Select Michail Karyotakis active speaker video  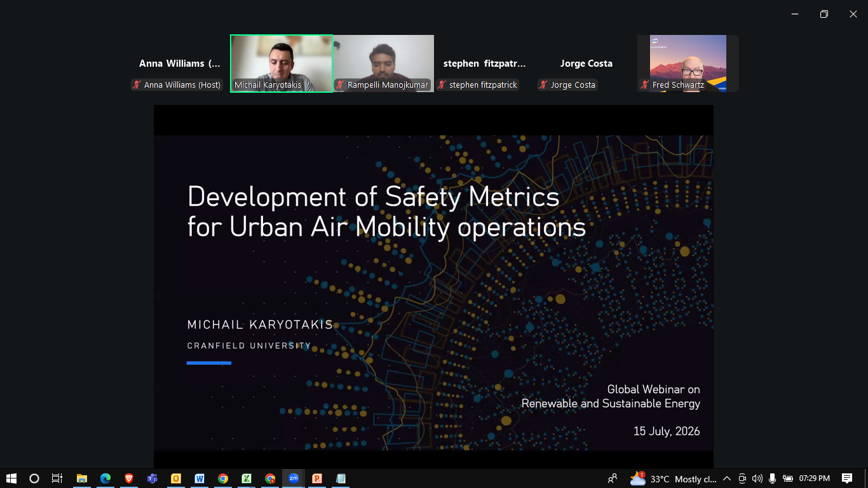(281, 64)
